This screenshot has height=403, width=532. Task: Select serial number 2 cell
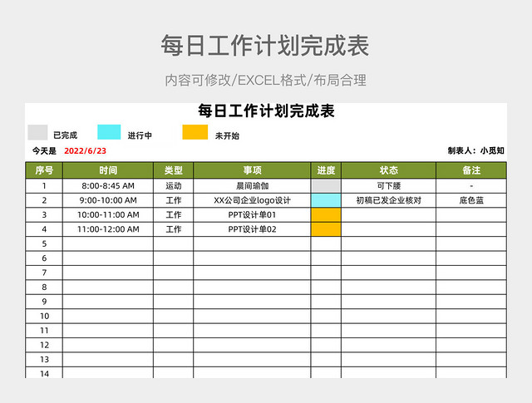(44, 200)
